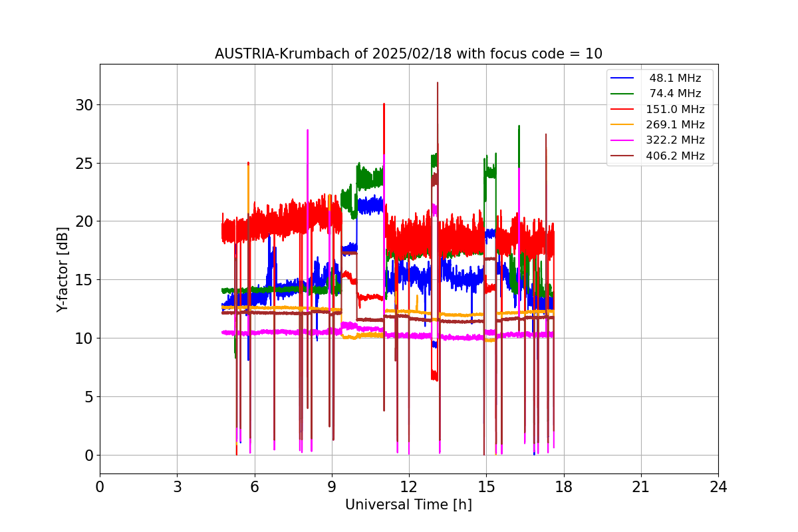This screenshot has width=798, height=532.
Task: Click x-axis tick label 3
Action: click(x=177, y=487)
